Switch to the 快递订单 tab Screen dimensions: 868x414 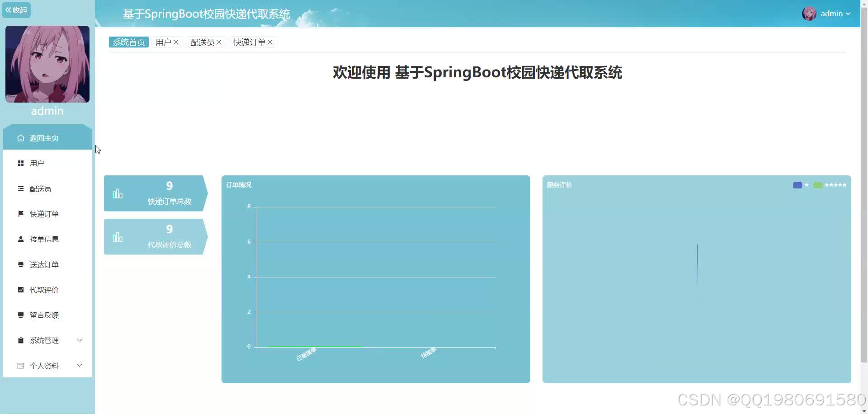coord(249,42)
